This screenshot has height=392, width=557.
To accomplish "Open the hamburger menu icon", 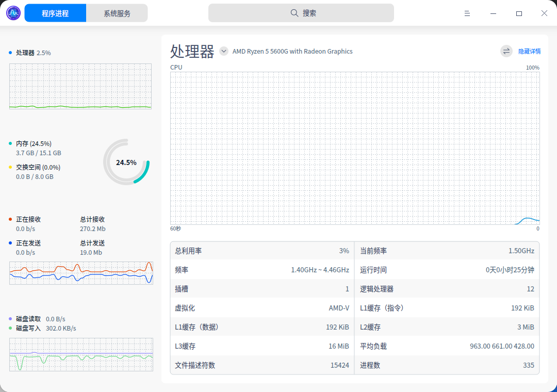I will (467, 13).
